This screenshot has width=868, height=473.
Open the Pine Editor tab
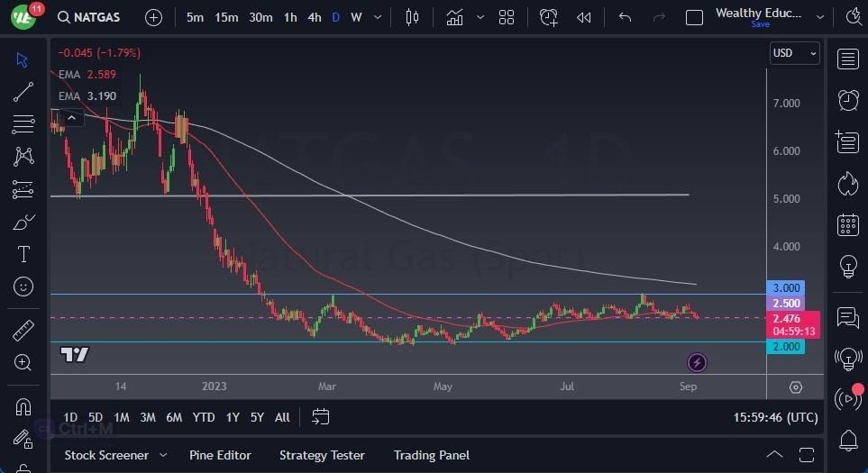220,455
